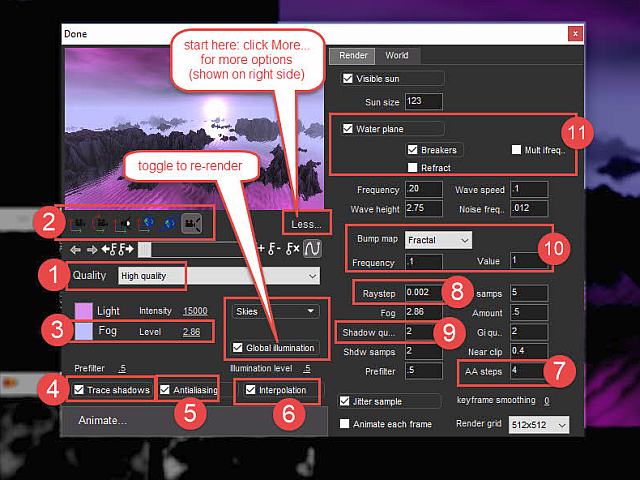Uncheck the Global illumination checkbox

coord(237,348)
